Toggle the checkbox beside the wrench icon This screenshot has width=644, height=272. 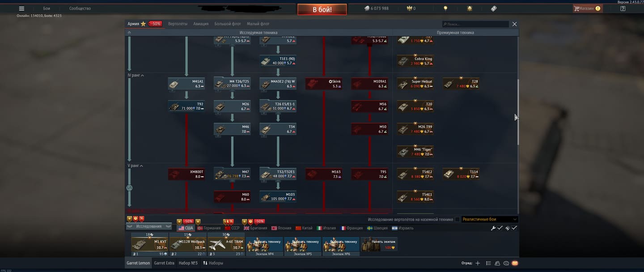coord(500,228)
